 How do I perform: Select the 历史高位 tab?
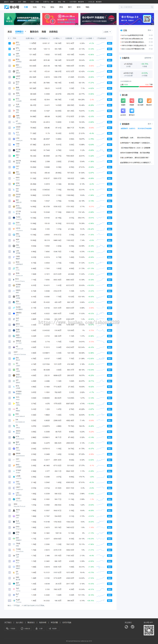(x=53, y=32)
